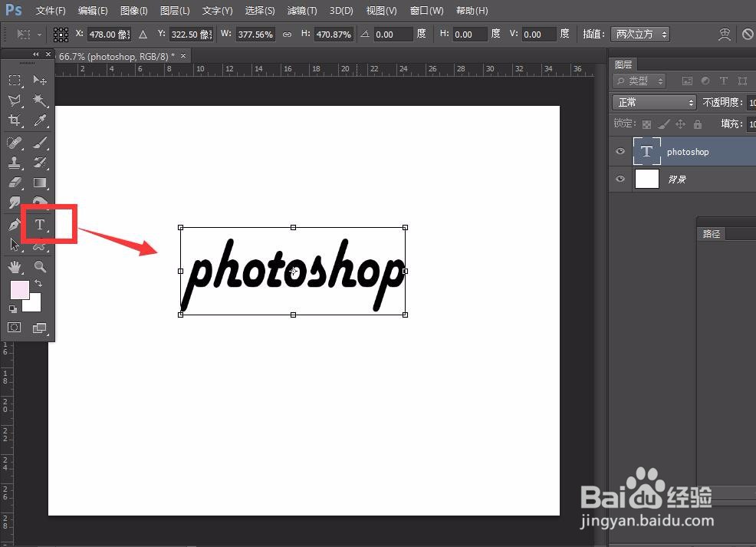Screen dimensions: 756x547
Task: Select the Brush tool
Action: tap(40, 143)
